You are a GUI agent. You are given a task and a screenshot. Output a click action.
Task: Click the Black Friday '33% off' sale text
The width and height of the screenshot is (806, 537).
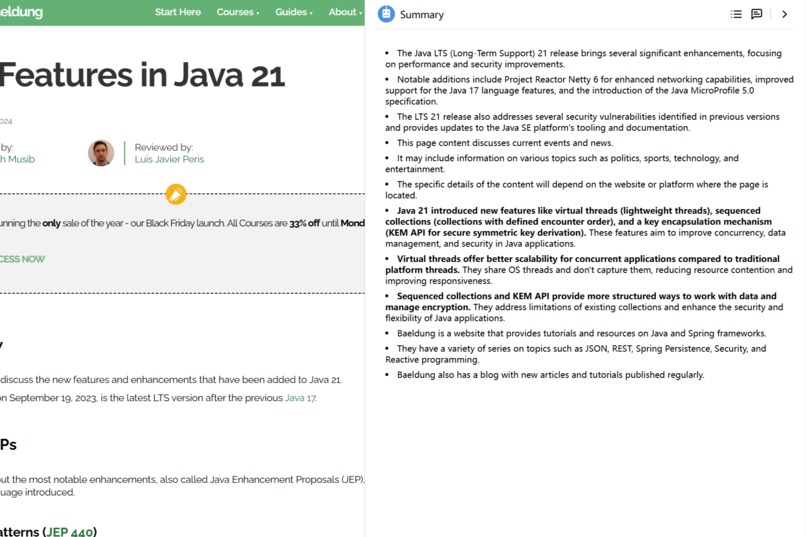tap(304, 224)
